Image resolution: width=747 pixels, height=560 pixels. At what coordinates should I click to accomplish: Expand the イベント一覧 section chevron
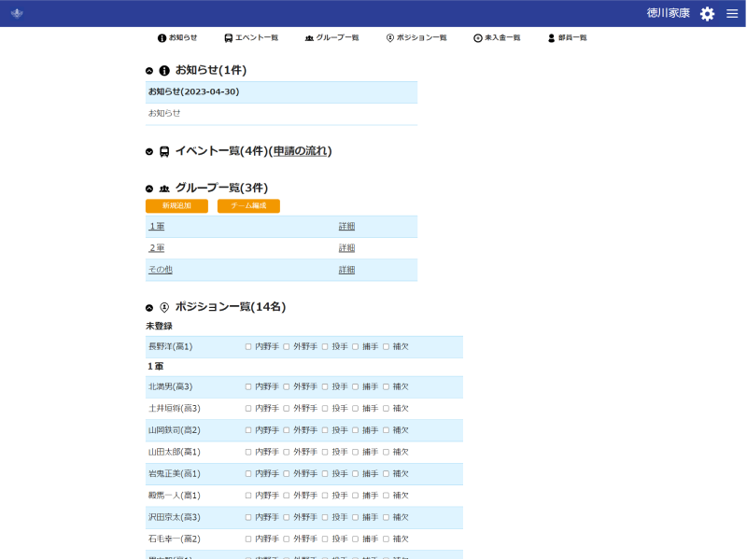pos(149,151)
